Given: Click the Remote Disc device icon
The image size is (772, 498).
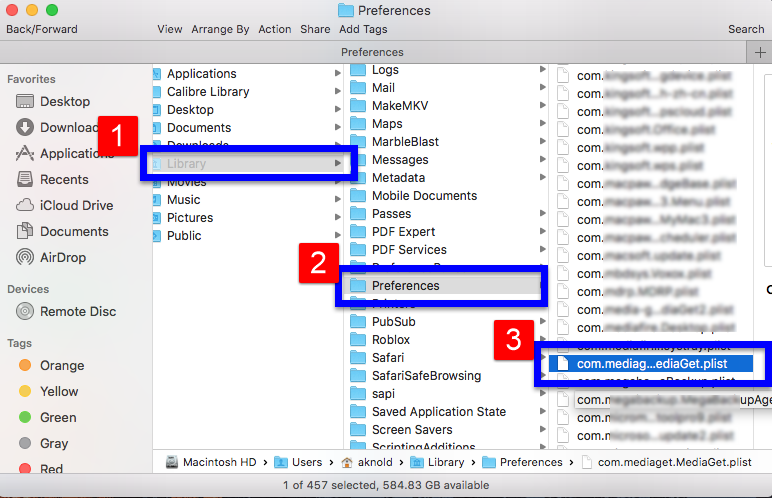Looking at the screenshot, I should pyautogui.click(x=24, y=311).
